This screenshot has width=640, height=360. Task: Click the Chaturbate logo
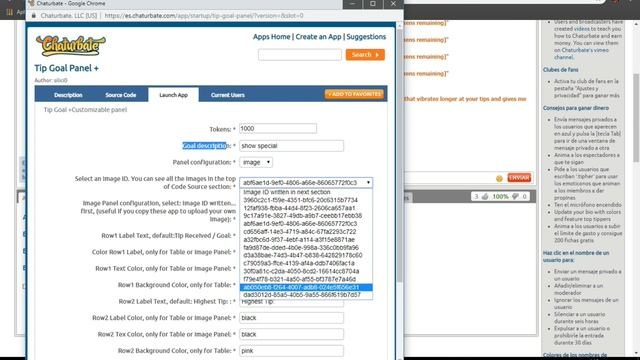point(71,45)
